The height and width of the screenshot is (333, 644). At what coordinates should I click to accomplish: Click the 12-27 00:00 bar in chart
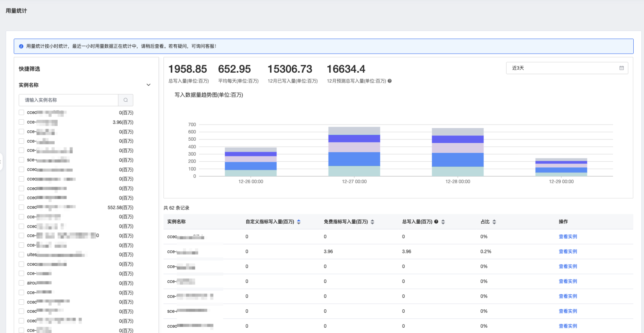(x=354, y=151)
